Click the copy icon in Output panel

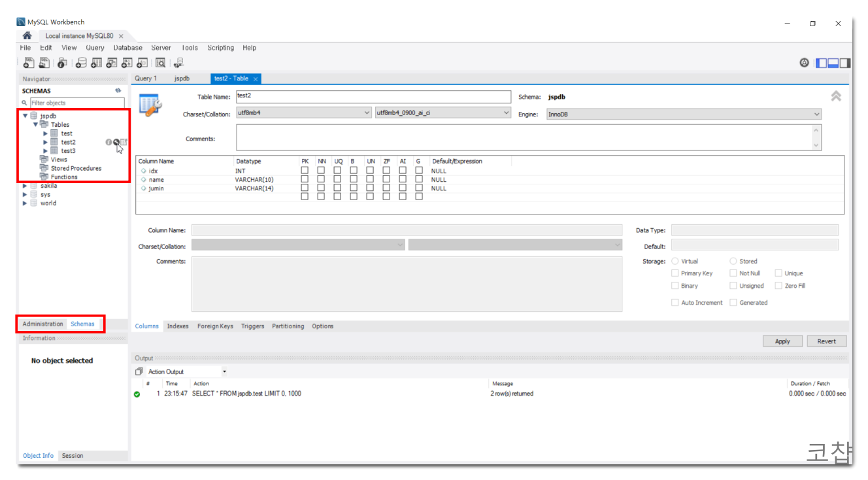pos(139,371)
